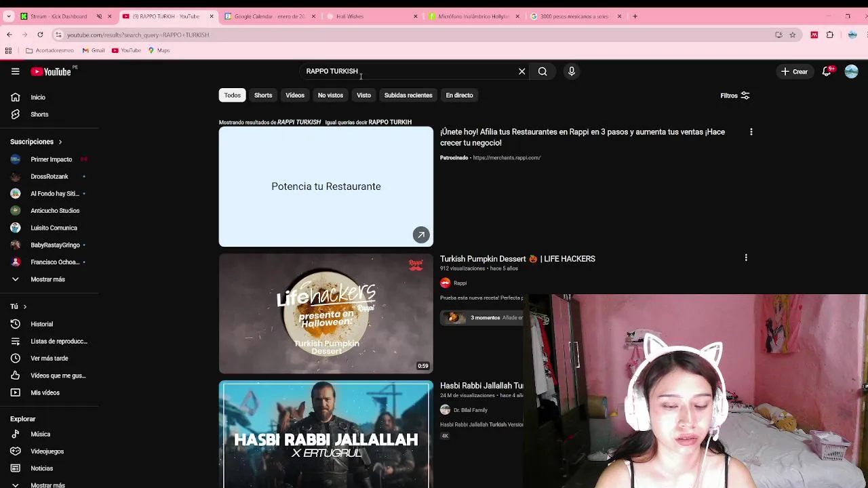Image resolution: width=868 pixels, height=488 pixels.
Task: Click the suggested RAPPO TURKISH link
Action: click(390, 123)
